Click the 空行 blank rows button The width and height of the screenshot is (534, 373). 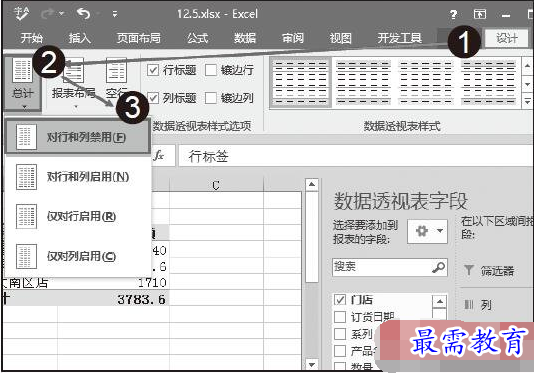[x=116, y=78]
